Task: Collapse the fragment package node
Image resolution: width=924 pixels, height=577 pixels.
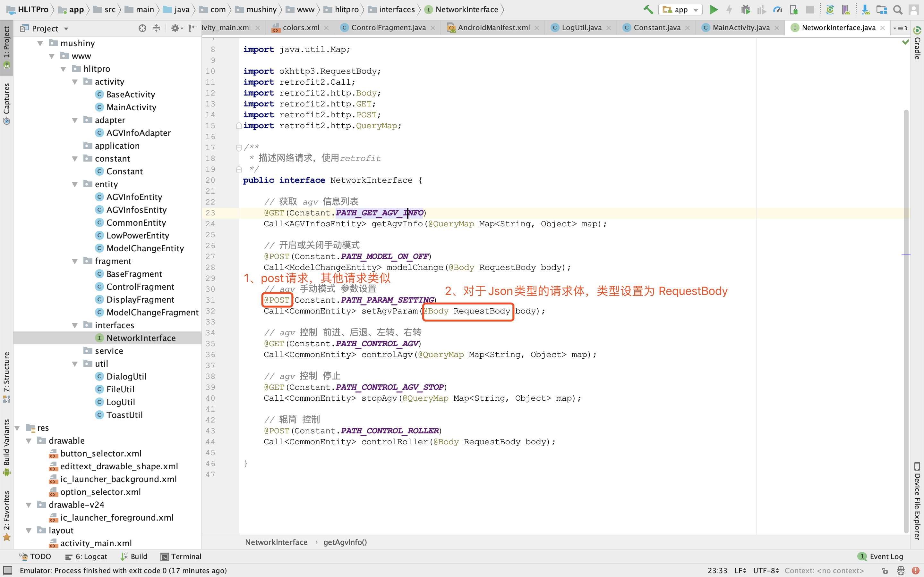Action: [x=75, y=261]
